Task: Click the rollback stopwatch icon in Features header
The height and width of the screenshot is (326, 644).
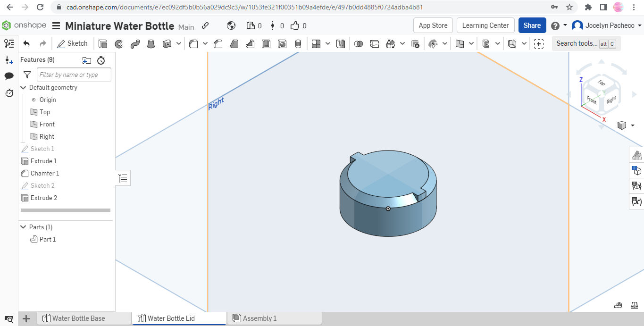Action: [x=101, y=60]
